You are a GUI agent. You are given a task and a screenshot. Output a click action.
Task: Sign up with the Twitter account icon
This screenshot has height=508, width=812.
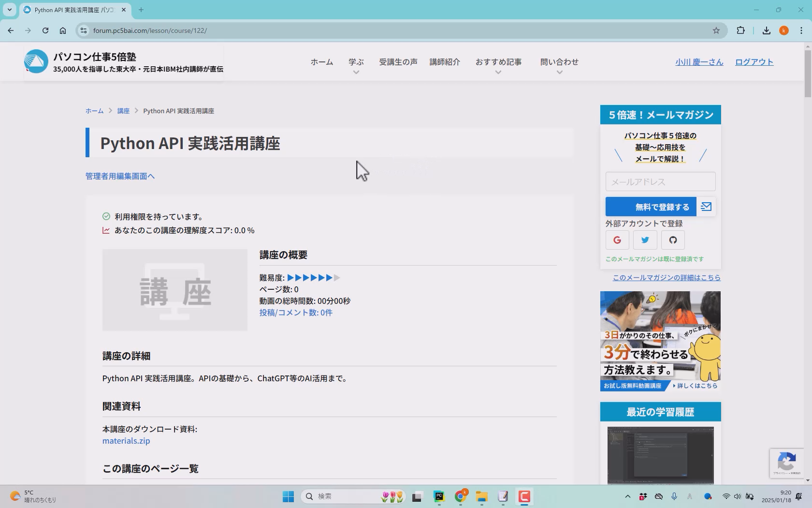point(645,240)
